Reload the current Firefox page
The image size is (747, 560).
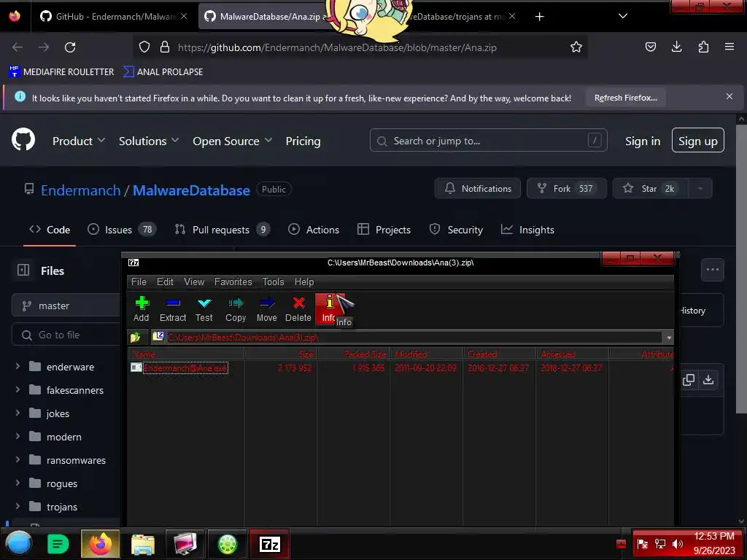[x=70, y=47]
